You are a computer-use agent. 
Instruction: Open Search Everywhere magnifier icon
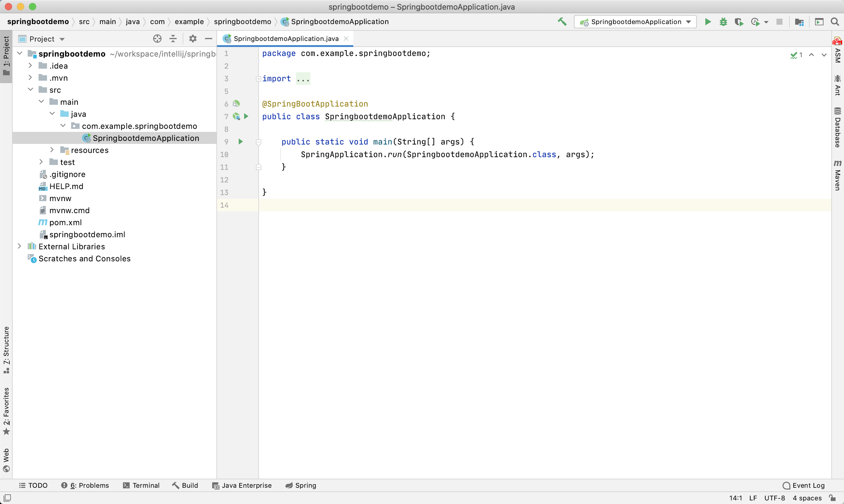point(834,22)
